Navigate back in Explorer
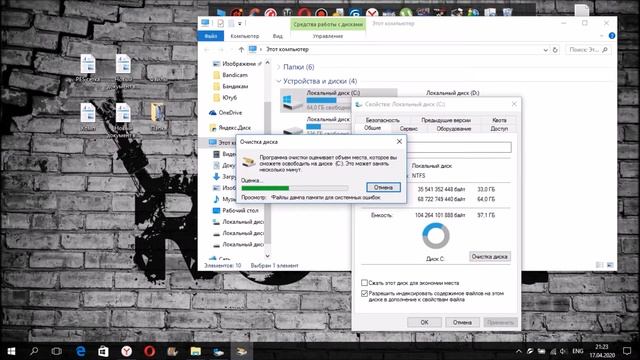640x360 pixels. (x=207, y=49)
